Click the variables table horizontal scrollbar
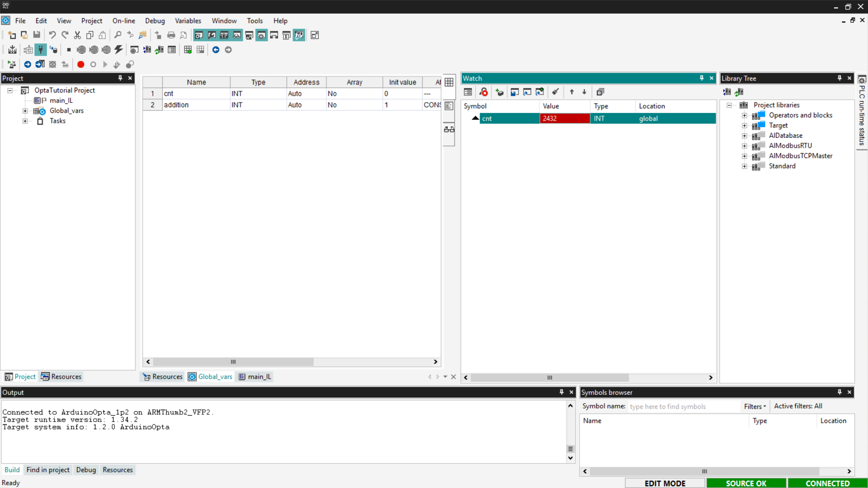The height and width of the screenshot is (488, 868). (233, 362)
